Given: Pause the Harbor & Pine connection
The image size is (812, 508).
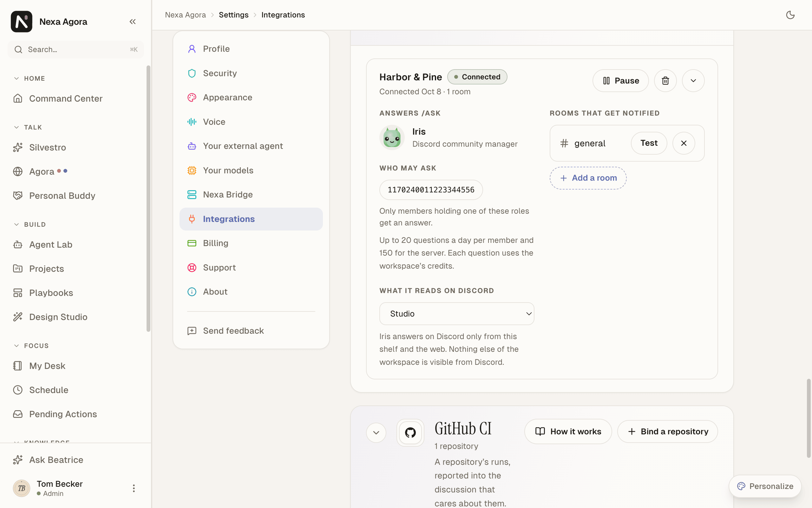Looking at the screenshot, I should [x=620, y=81].
